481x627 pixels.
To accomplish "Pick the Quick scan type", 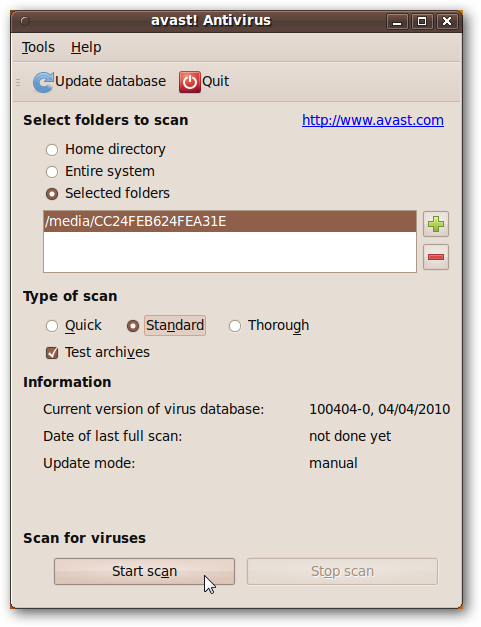I will coord(52,326).
